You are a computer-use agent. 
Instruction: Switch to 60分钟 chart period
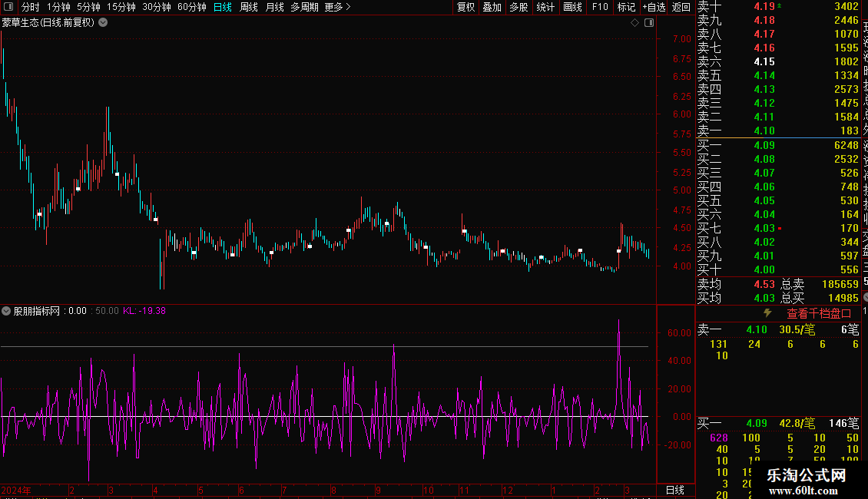tap(191, 7)
